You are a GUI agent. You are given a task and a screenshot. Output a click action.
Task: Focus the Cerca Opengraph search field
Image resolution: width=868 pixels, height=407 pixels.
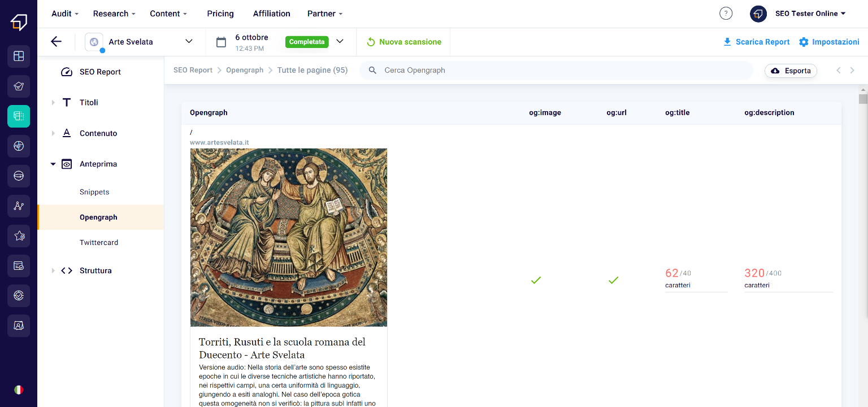click(557, 71)
